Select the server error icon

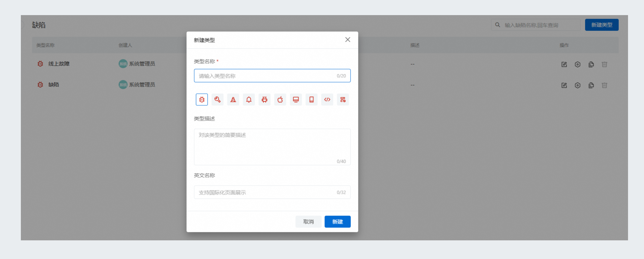pyautogui.click(x=343, y=100)
